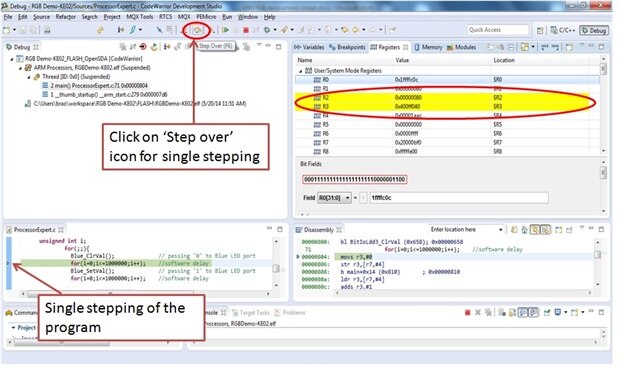Switch to the Breakpoints tab

[347, 47]
